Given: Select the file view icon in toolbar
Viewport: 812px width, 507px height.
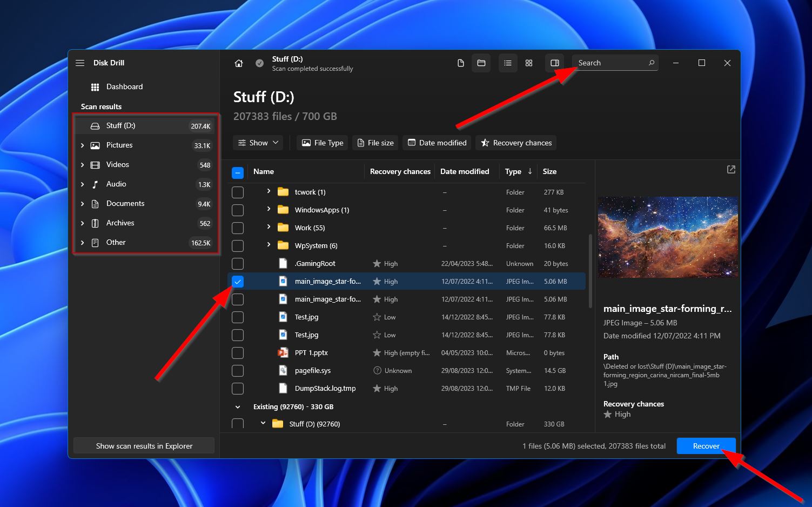Looking at the screenshot, I should click(461, 63).
